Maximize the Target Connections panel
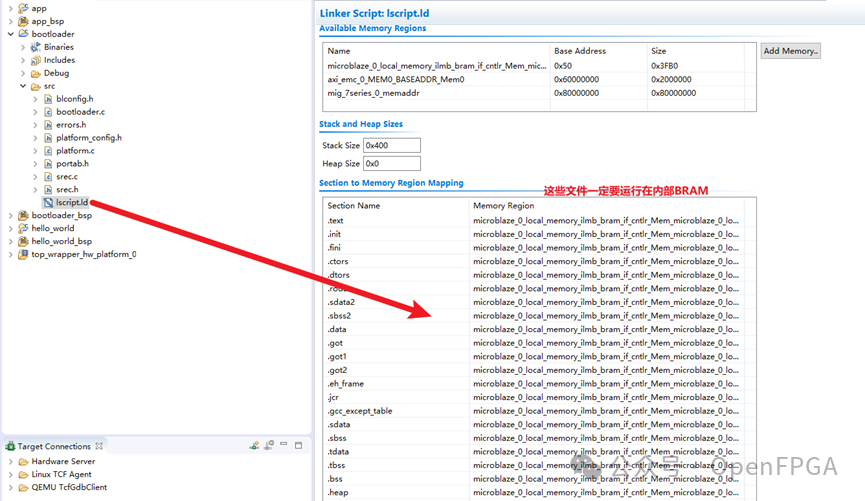Image resolution: width=865 pixels, height=501 pixels. coord(298,445)
